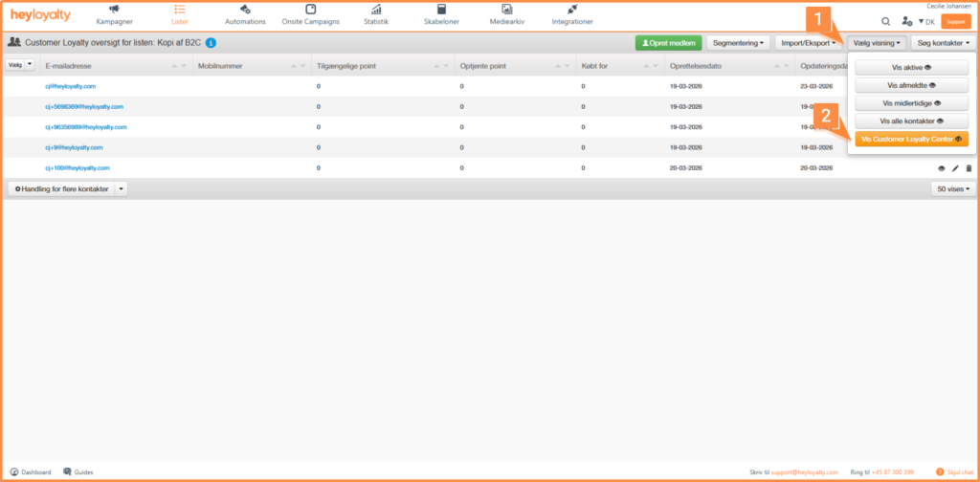Open the Statistik chart section
980x482 pixels.
tap(376, 15)
